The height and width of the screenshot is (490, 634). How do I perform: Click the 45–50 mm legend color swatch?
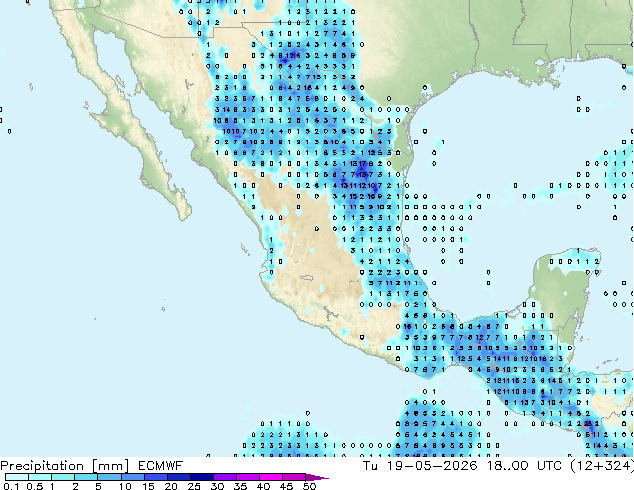(293, 477)
